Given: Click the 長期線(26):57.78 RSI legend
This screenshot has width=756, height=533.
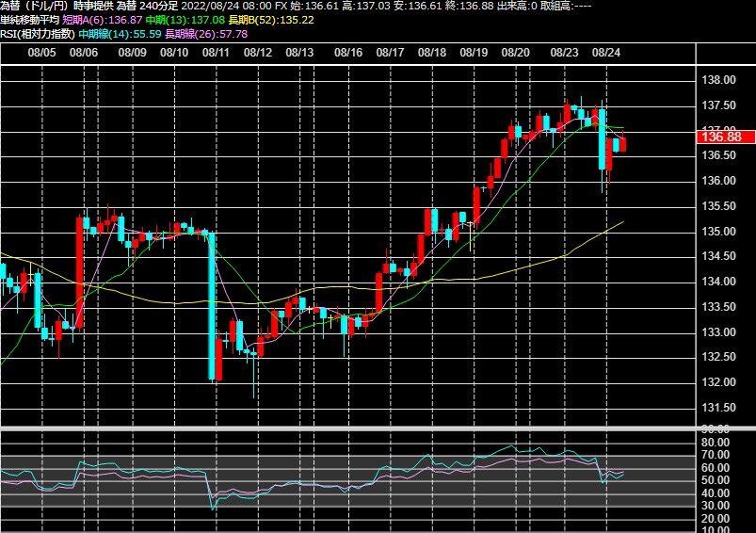Looking at the screenshot, I should pos(206,34).
